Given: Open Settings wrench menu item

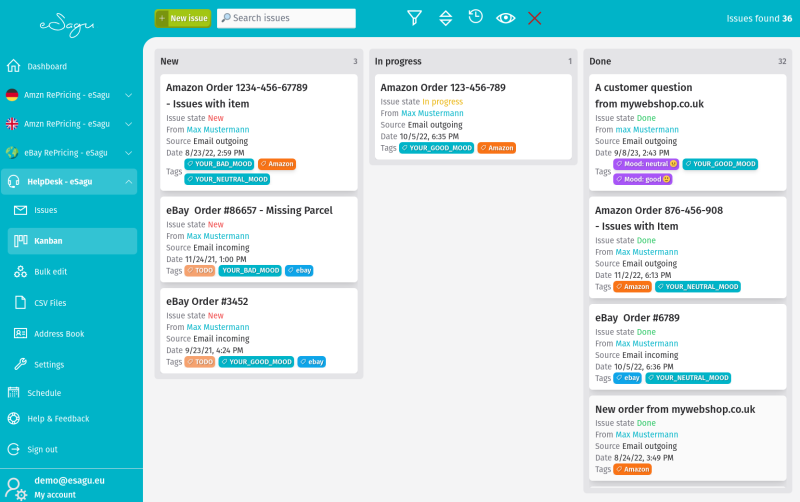Looking at the screenshot, I should [72, 365].
